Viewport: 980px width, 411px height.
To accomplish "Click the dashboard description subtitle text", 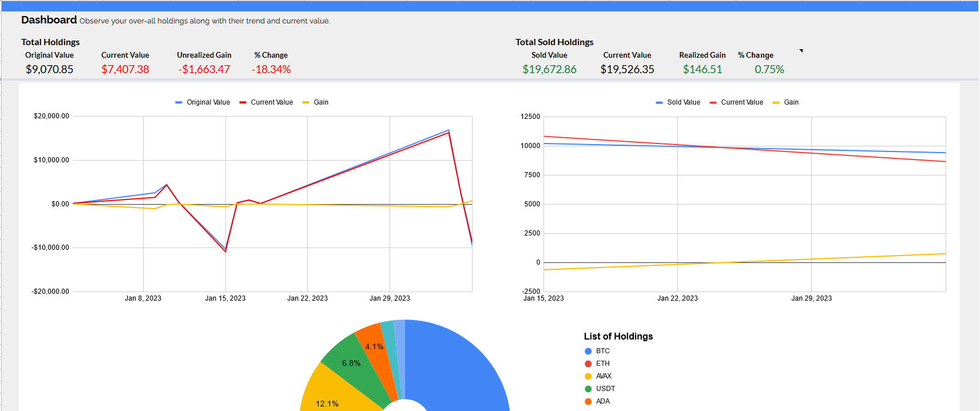I will pyautogui.click(x=205, y=21).
